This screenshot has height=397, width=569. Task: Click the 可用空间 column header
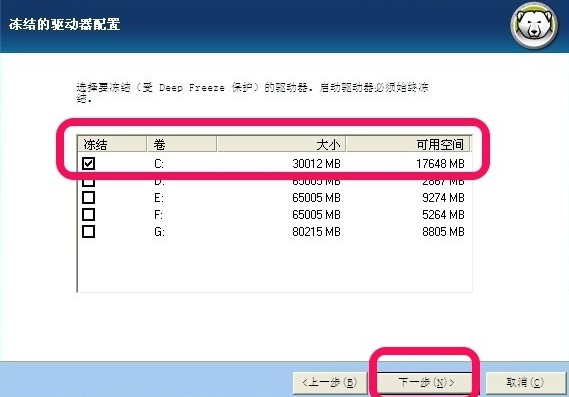click(408, 144)
